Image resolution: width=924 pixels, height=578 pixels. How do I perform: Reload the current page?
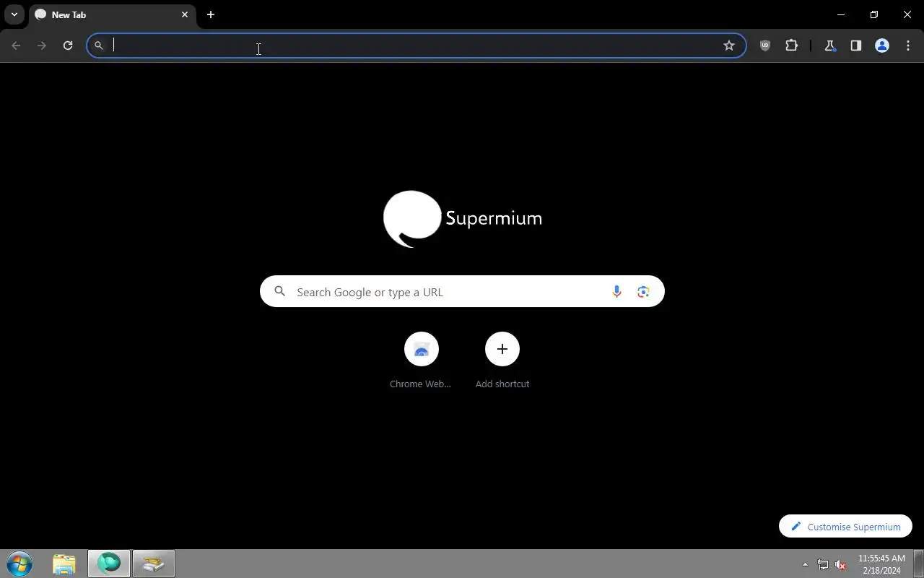(x=68, y=46)
